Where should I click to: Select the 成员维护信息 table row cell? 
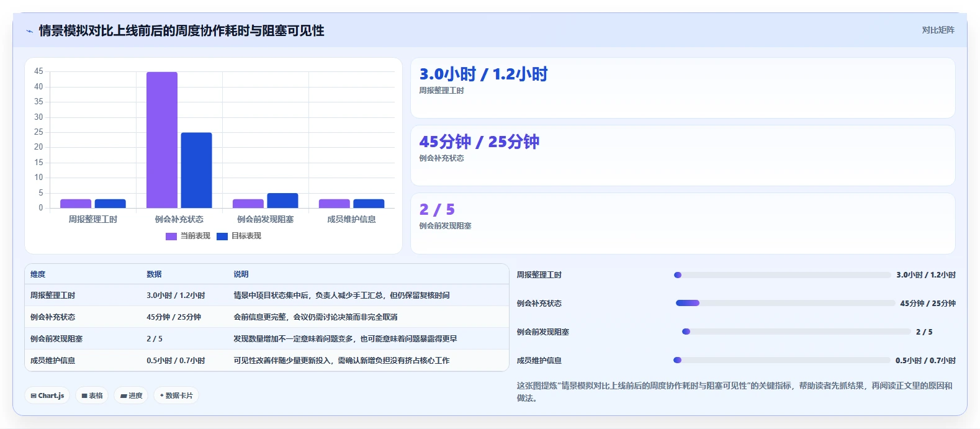53,361
